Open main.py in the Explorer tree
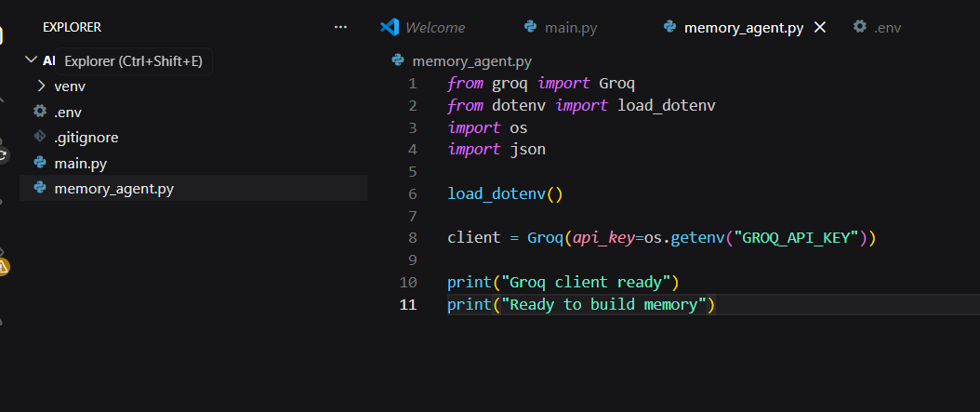 point(193,164)
